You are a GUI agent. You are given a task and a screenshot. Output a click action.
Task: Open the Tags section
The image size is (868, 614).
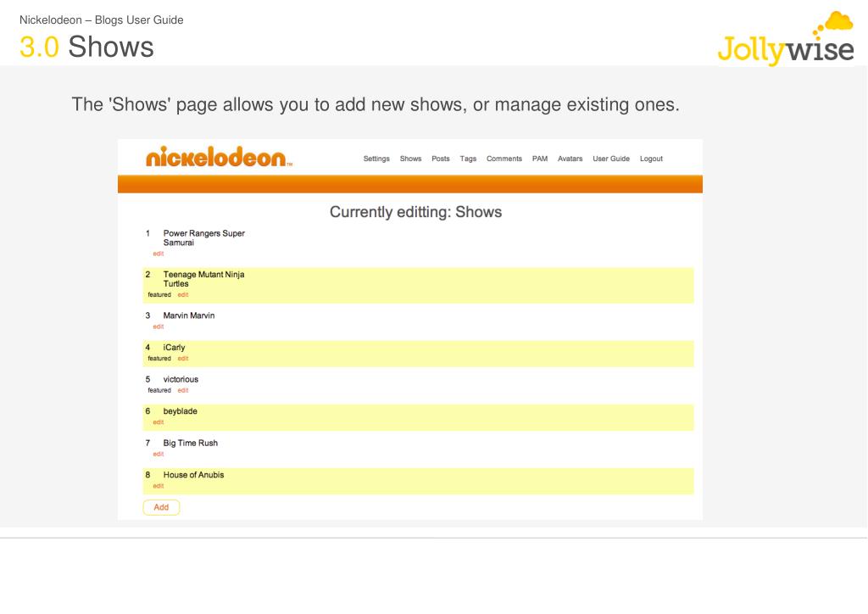pyautogui.click(x=468, y=159)
